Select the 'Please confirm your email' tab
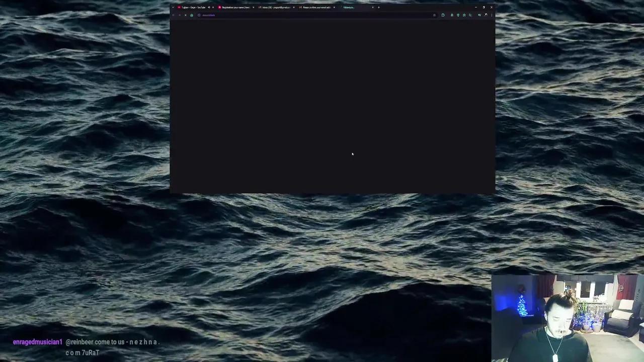644x362 pixels. [315, 8]
